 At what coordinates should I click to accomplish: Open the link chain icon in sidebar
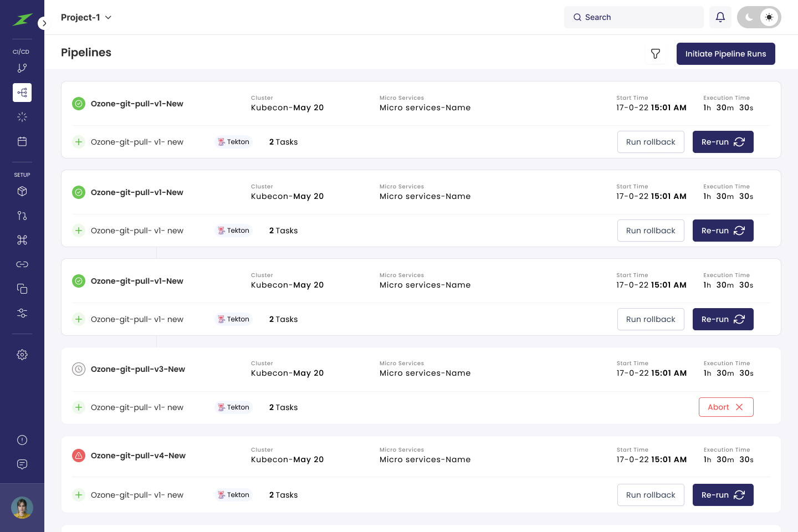(22, 264)
